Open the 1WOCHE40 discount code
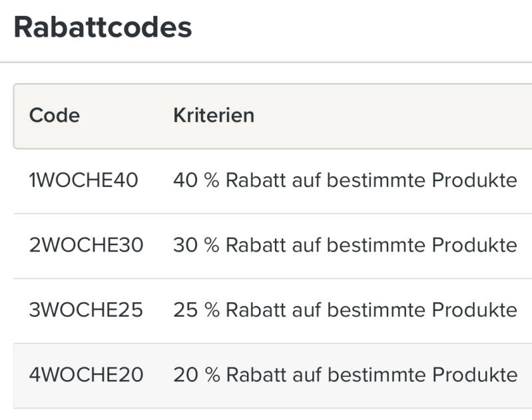Image resolution: width=532 pixels, height=420 pixels. tap(83, 180)
